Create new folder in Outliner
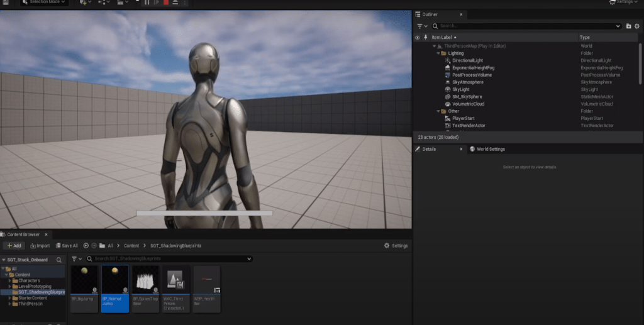Viewport: 644px width, 325px height. tap(628, 26)
